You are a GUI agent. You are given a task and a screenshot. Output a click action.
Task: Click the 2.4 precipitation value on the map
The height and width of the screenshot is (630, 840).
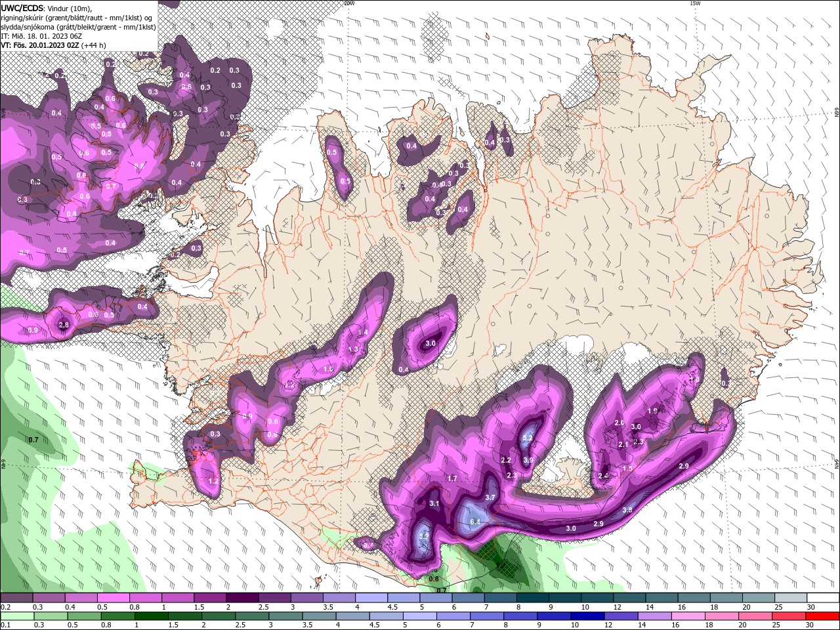coord(603,476)
